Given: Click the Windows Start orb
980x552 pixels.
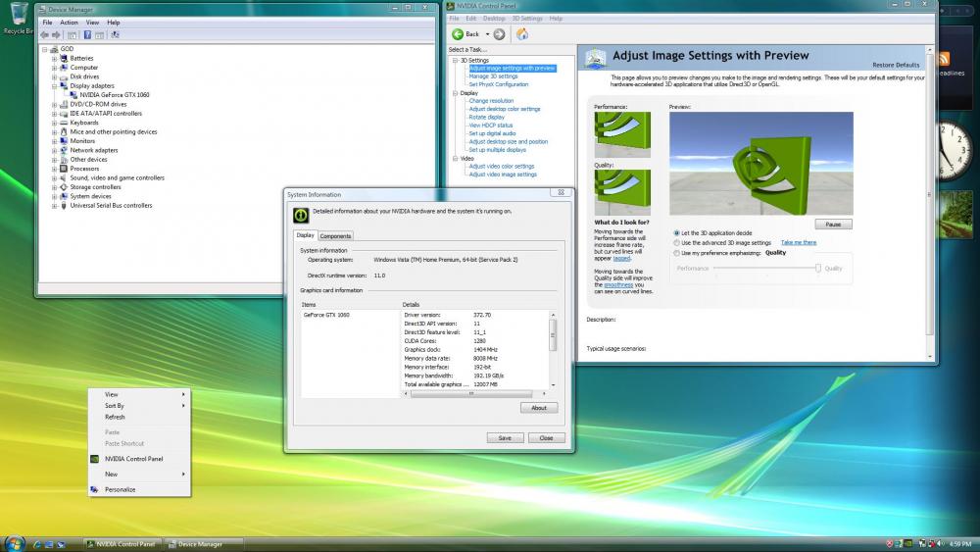Looking at the screenshot, I should tap(14, 542).
